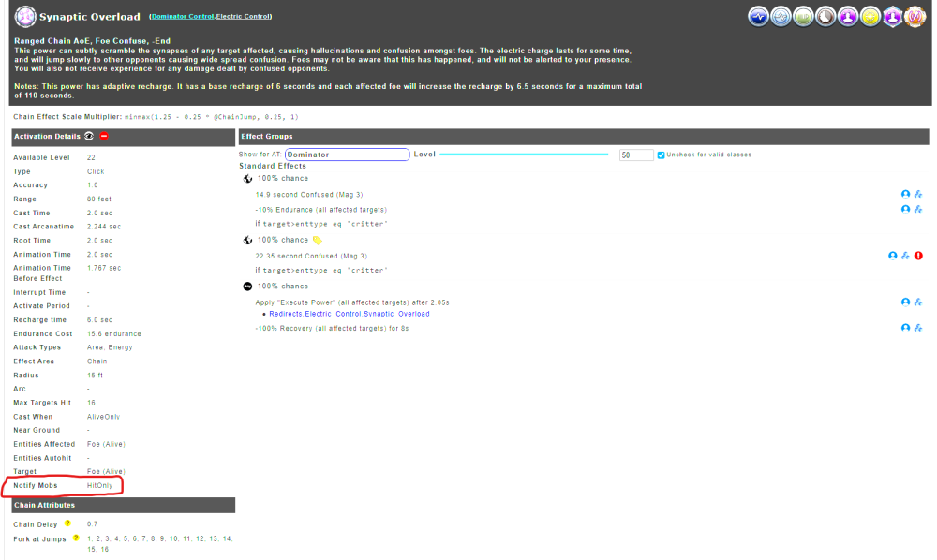Follow the Redirects Electric_Control.Synaptic_Overload link
The height and width of the screenshot is (560, 937).
(335, 314)
